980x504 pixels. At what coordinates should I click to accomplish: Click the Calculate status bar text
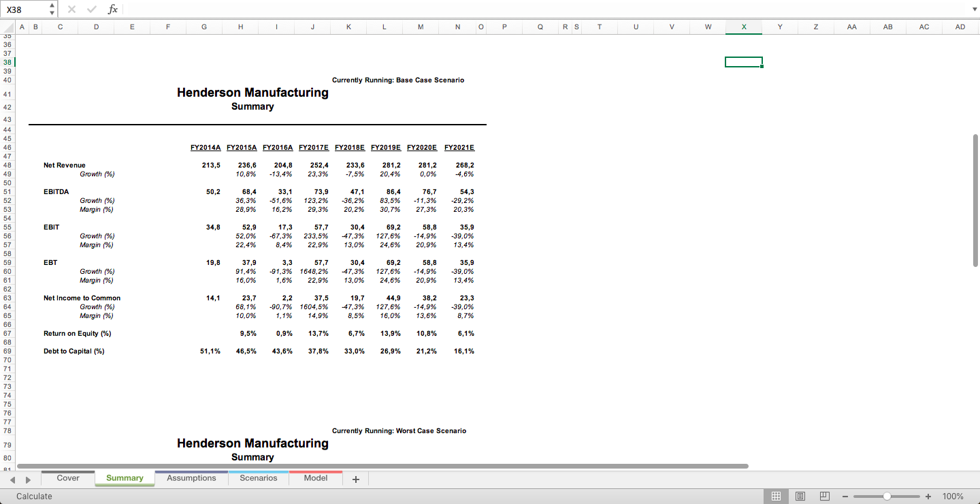pos(34,497)
